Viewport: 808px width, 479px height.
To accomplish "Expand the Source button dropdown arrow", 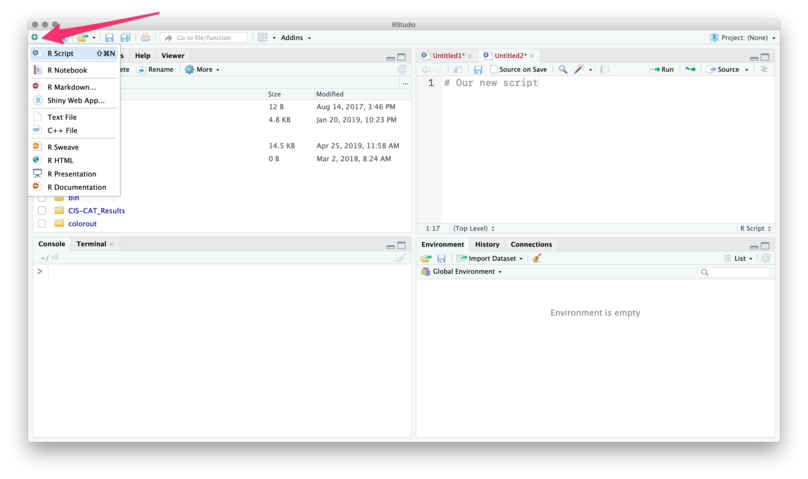I will click(x=747, y=70).
